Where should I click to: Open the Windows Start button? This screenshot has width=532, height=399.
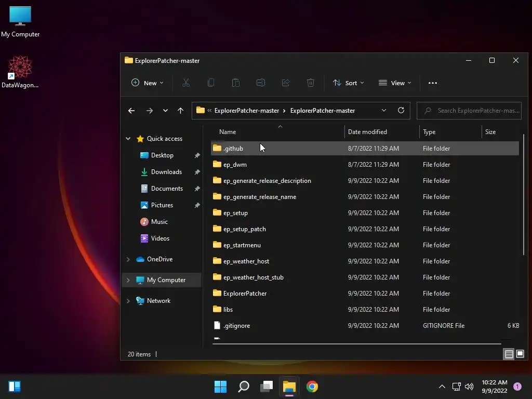[220, 387]
